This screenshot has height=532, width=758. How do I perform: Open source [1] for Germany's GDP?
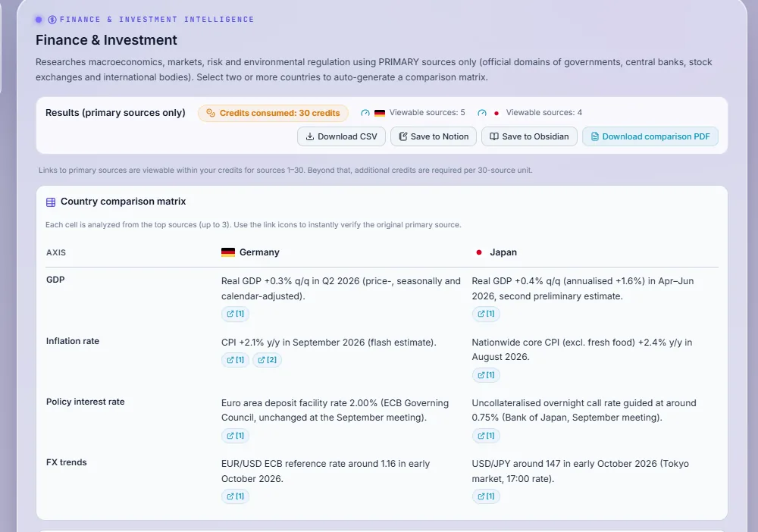tap(236, 314)
